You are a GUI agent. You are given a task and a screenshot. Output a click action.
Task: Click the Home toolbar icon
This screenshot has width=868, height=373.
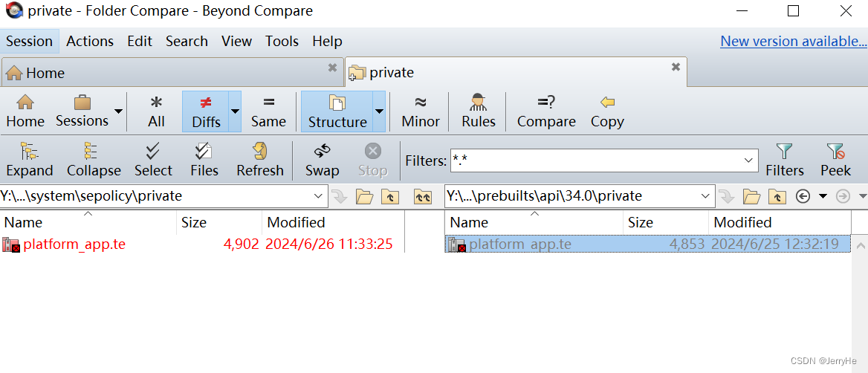(x=25, y=111)
